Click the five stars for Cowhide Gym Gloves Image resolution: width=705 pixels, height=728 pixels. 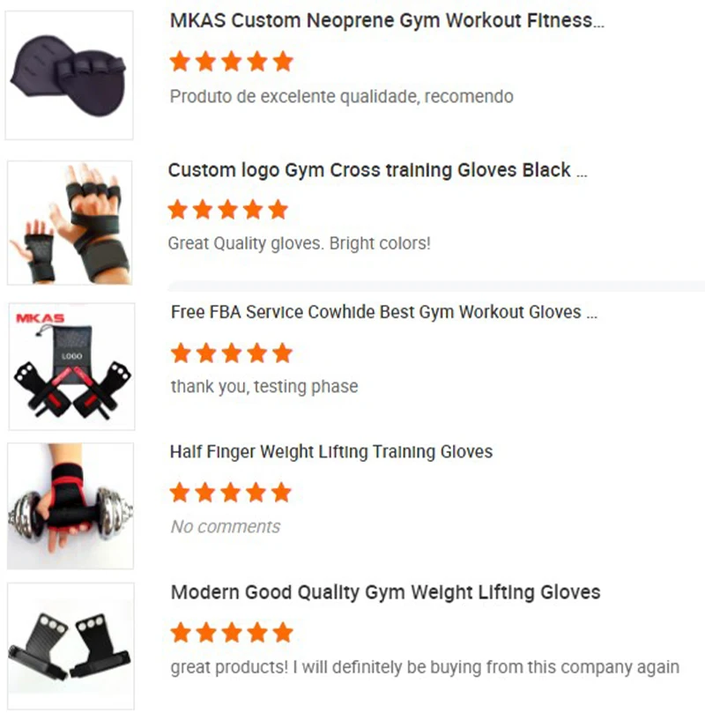tap(231, 353)
